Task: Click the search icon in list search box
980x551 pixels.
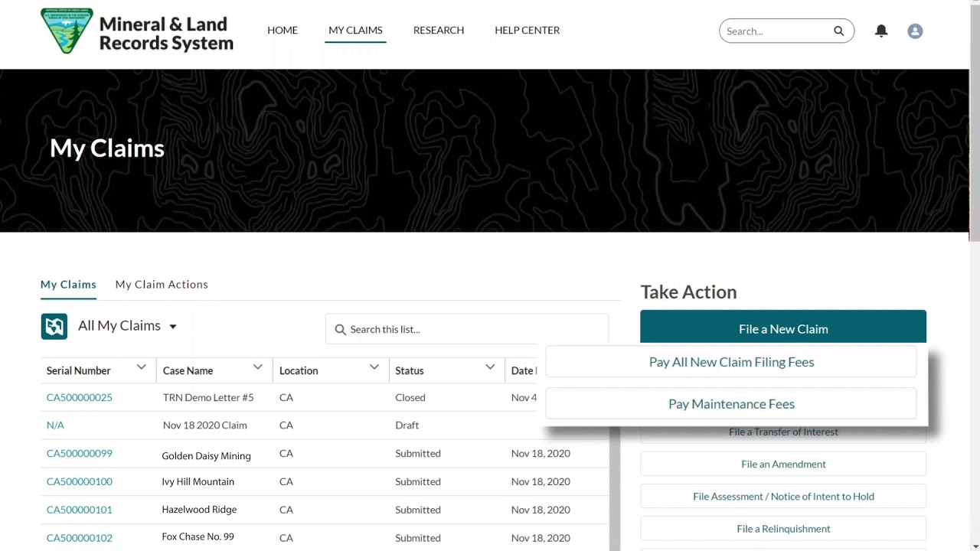Action: pos(340,329)
